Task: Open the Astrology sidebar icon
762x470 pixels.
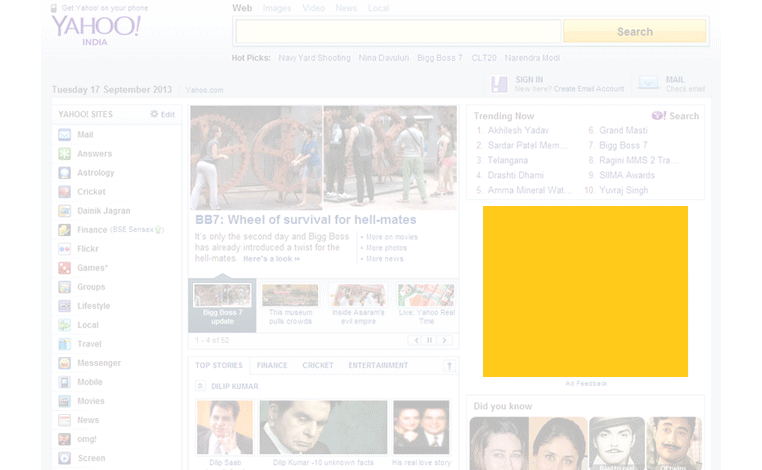Action: [65, 173]
